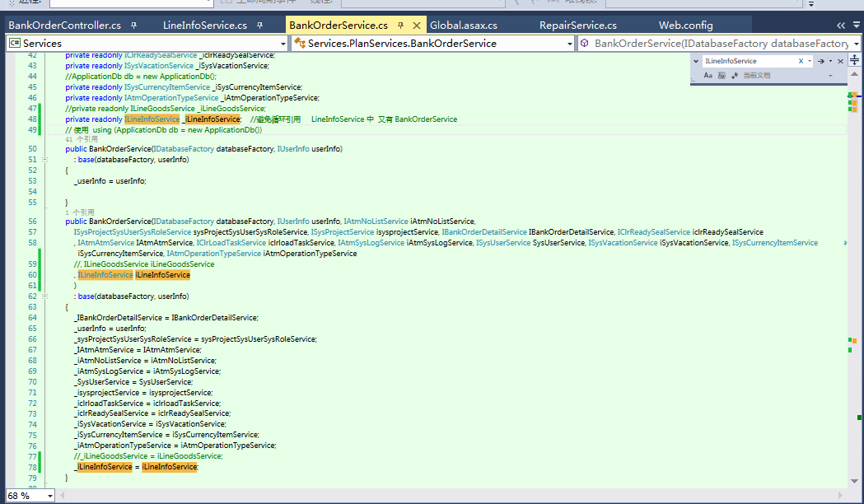Pin the BankOrderController.cs tab

click(x=134, y=26)
